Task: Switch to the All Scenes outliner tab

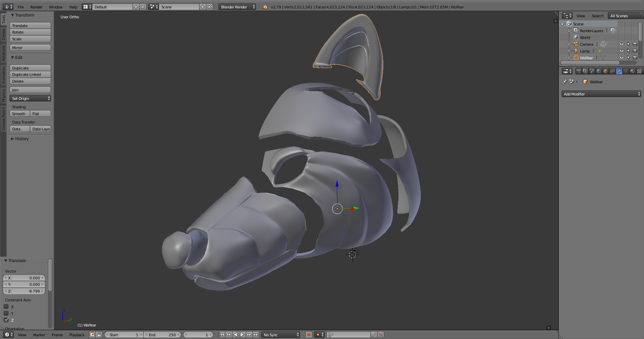Action: 618,16
